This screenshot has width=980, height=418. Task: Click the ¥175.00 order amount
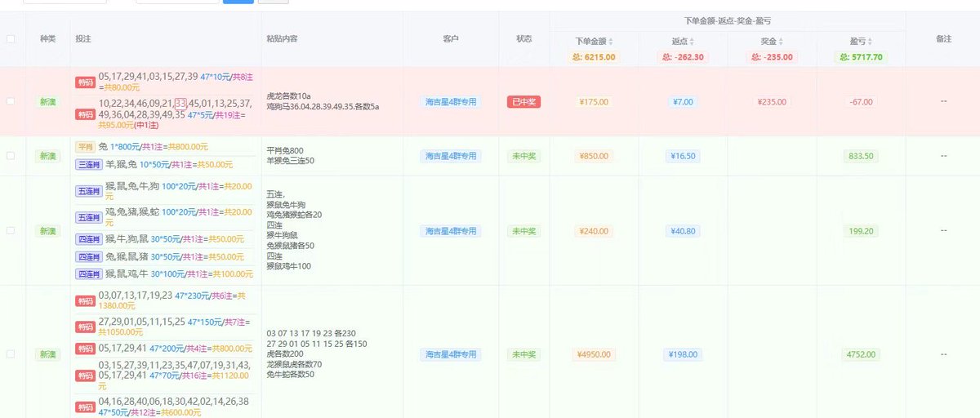pyautogui.click(x=594, y=102)
